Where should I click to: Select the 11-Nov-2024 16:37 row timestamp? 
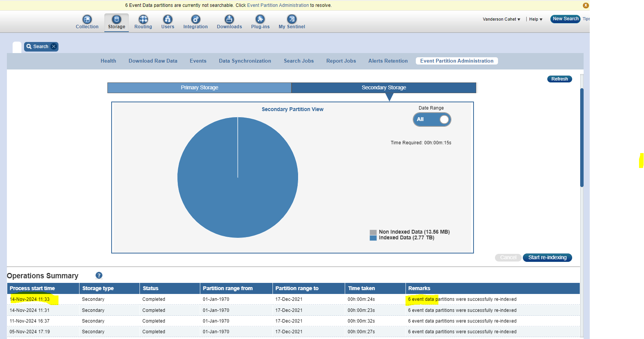(30, 321)
